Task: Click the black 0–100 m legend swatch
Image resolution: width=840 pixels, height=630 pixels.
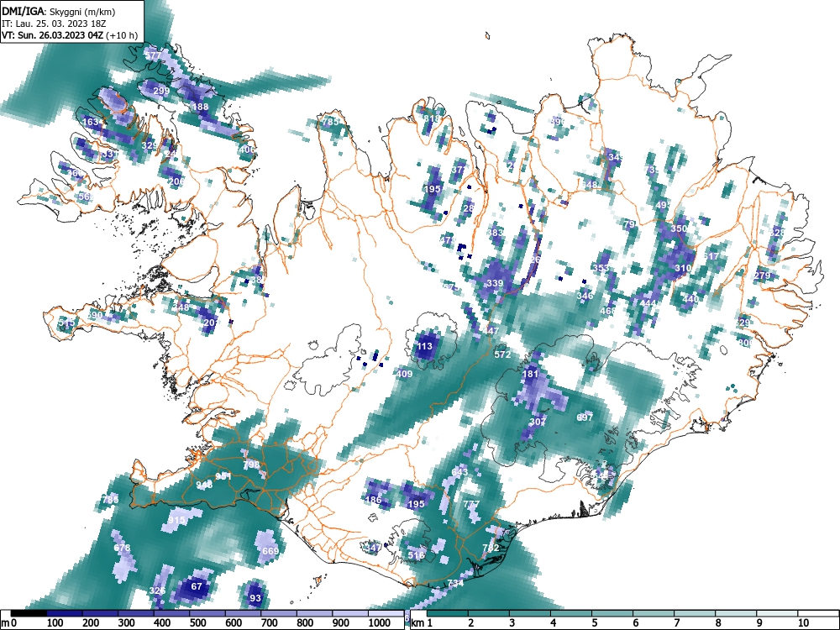Action: (29, 613)
